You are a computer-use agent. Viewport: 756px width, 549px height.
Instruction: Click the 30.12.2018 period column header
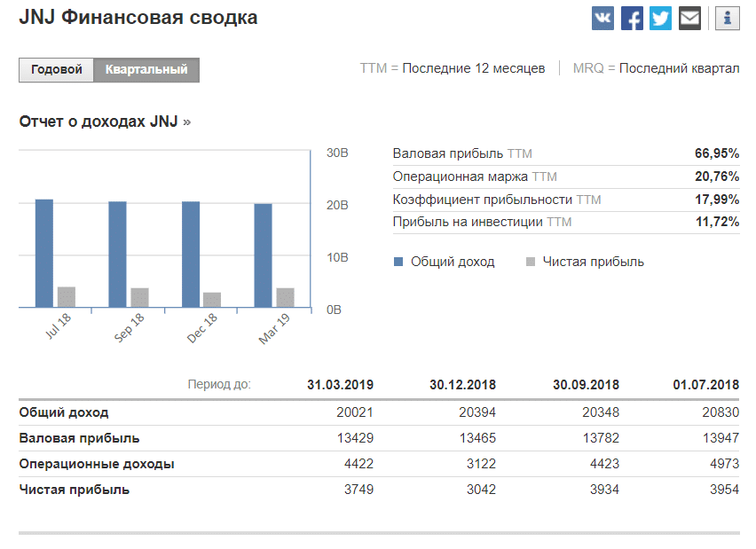463,385
